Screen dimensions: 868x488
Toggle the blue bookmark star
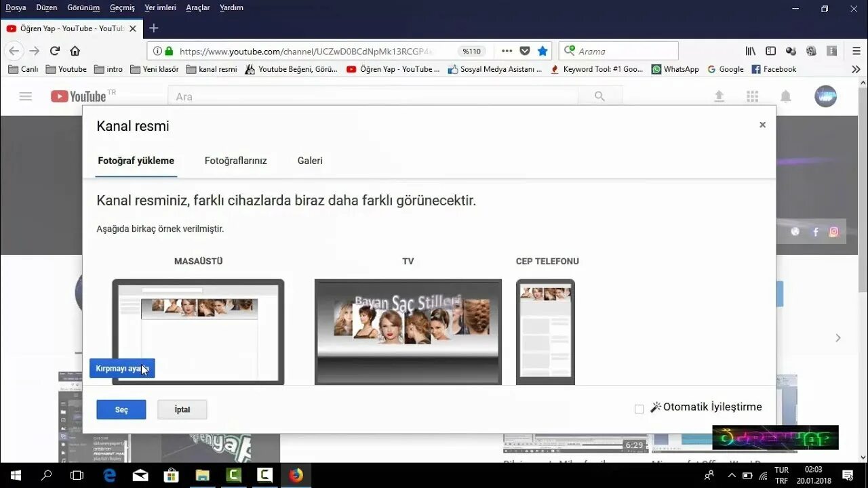pos(542,51)
